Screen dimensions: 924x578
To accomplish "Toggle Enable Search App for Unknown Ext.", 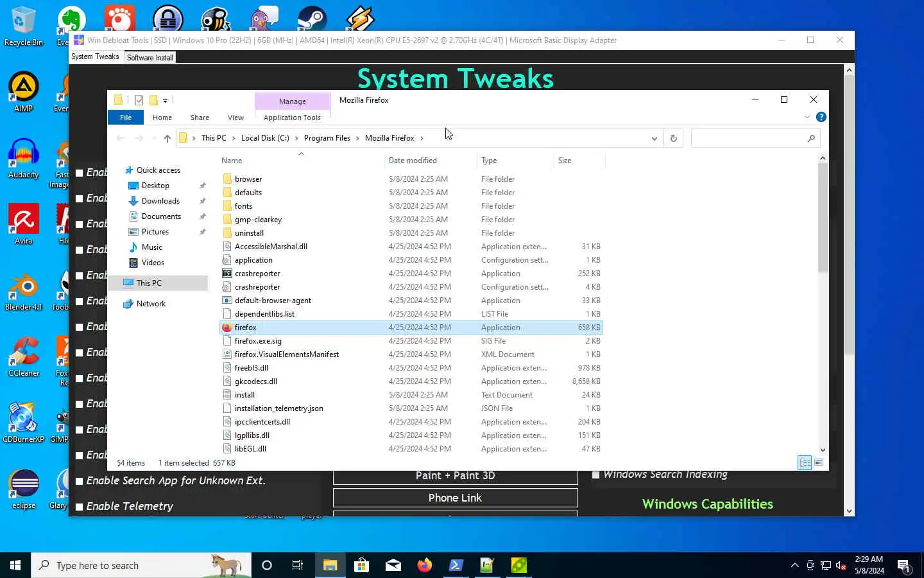I will click(x=80, y=481).
